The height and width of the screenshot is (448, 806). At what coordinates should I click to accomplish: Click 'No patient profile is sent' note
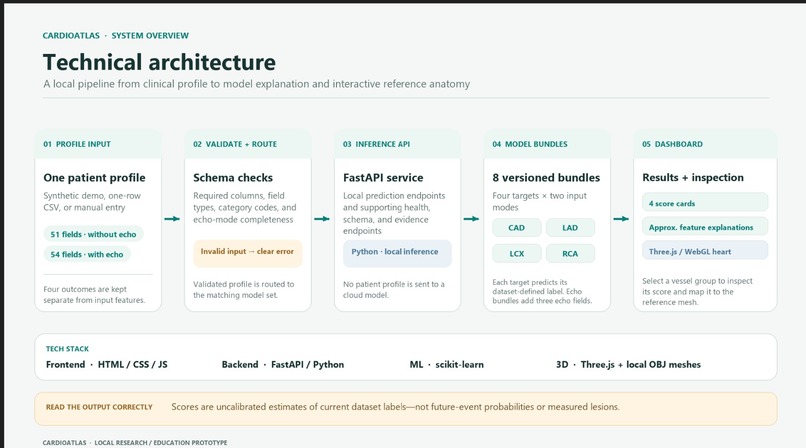(x=394, y=289)
